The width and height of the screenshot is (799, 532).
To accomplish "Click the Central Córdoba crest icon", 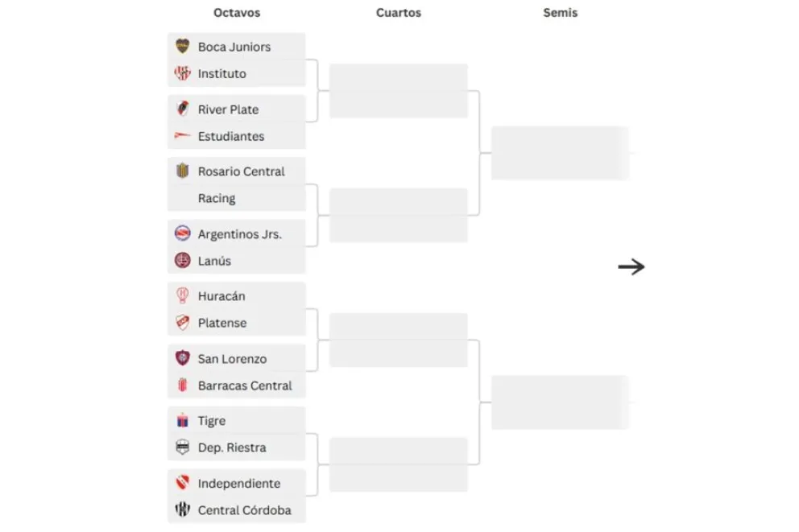I will point(182,509).
